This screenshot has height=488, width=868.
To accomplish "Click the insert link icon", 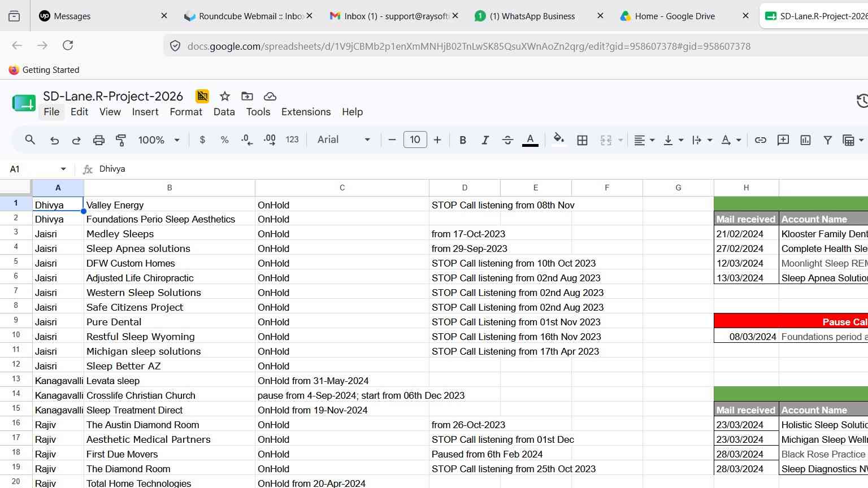I will (761, 140).
